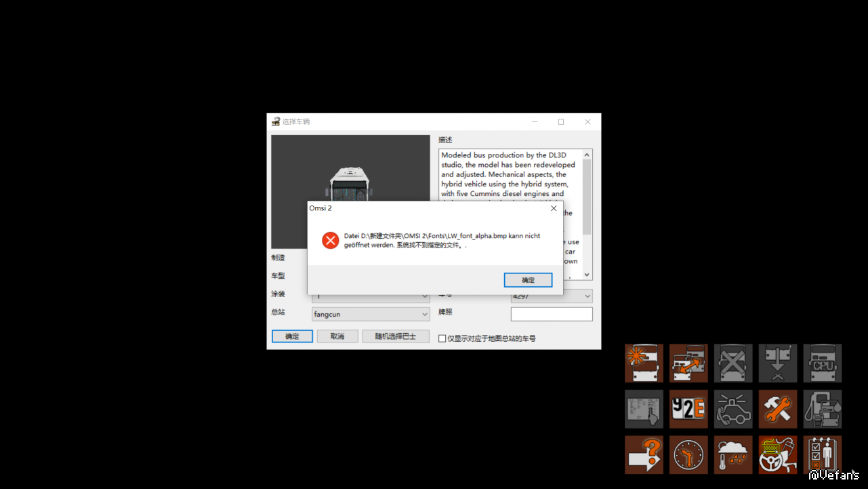Click 确定 in the 选择车辆 window
This screenshot has height=489, width=868.
point(292,336)
